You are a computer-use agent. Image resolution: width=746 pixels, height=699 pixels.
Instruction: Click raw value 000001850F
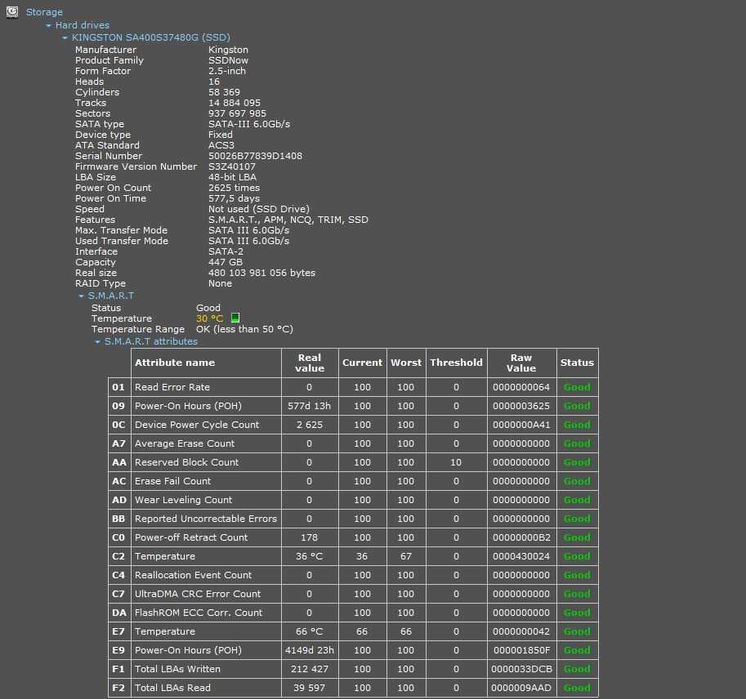[x=522, y=650]
